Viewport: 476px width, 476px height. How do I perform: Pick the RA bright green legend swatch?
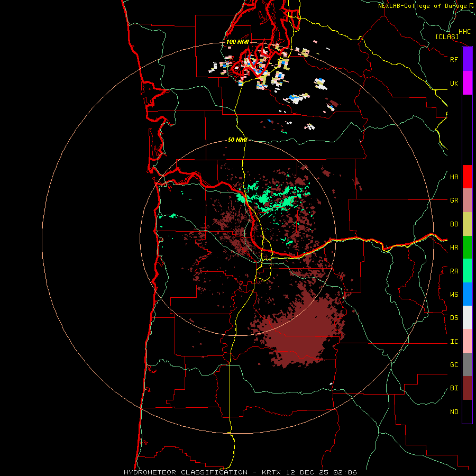click(x=467, y=271)
